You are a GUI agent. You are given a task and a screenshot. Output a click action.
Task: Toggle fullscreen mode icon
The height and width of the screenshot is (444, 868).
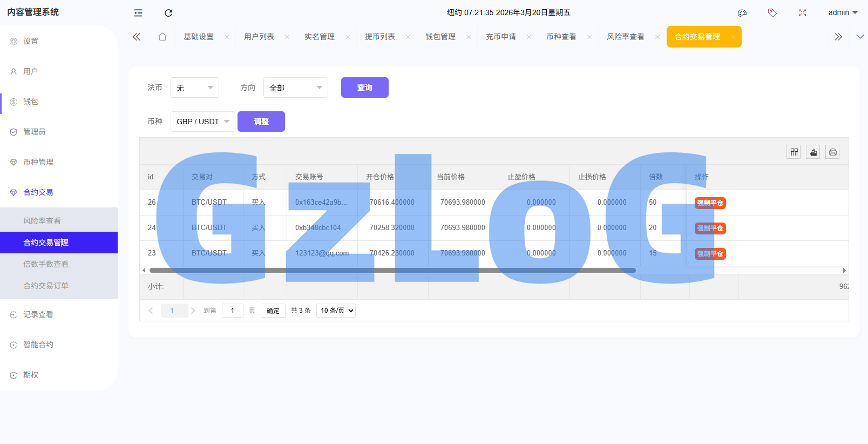click(803, 13)
